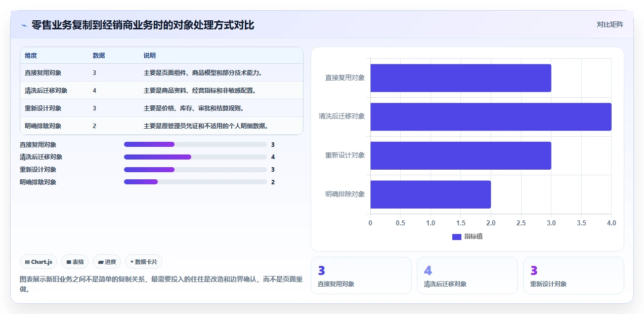Screen dimensions: 644x314
Task: Select table cell 明确排除对象
Action: point(43,126)
